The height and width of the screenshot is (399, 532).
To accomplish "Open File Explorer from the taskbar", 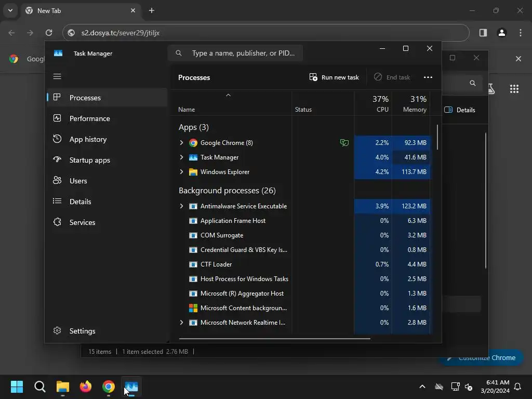I will (63, 387).
